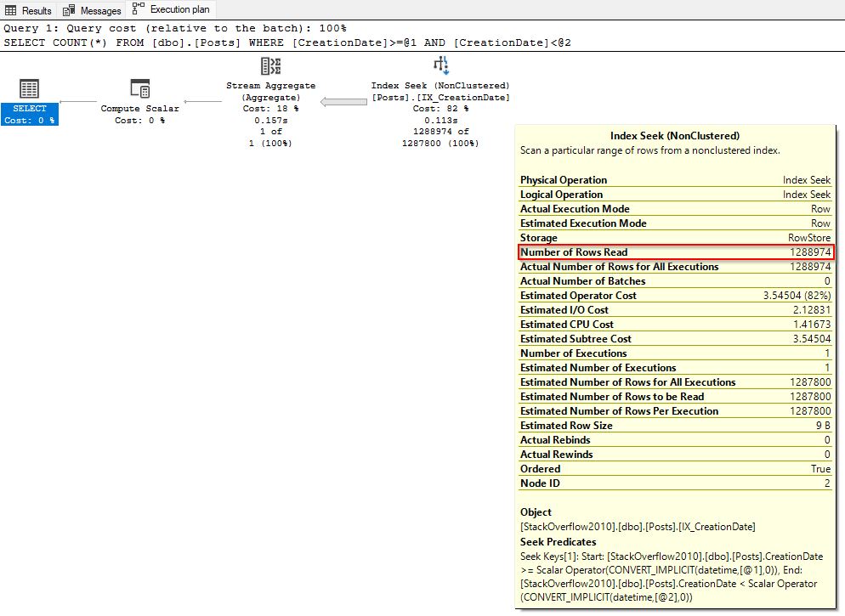Click the 'Estimated Subtree Cost' row
The image size is (845, 616).
click(676, 339)
